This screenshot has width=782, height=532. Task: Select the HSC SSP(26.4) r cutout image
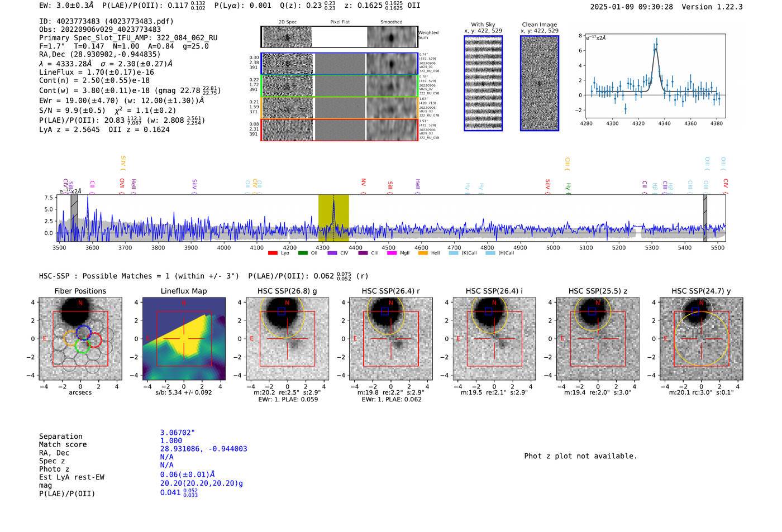pyautogui.click(x=391, y=339)
